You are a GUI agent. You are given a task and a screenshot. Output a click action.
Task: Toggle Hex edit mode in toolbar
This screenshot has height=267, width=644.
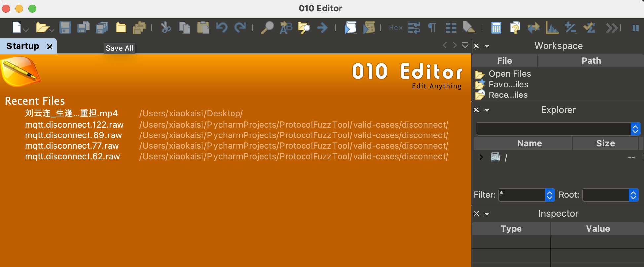396,28
